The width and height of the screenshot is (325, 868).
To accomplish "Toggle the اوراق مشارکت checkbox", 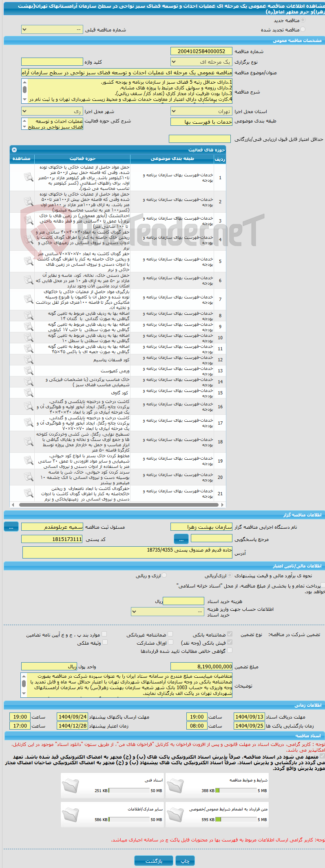I will click(x=170, y=642).
